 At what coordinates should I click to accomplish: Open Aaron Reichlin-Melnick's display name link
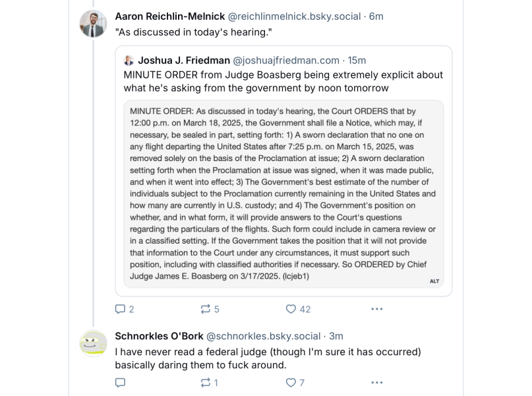coord(170,16)
